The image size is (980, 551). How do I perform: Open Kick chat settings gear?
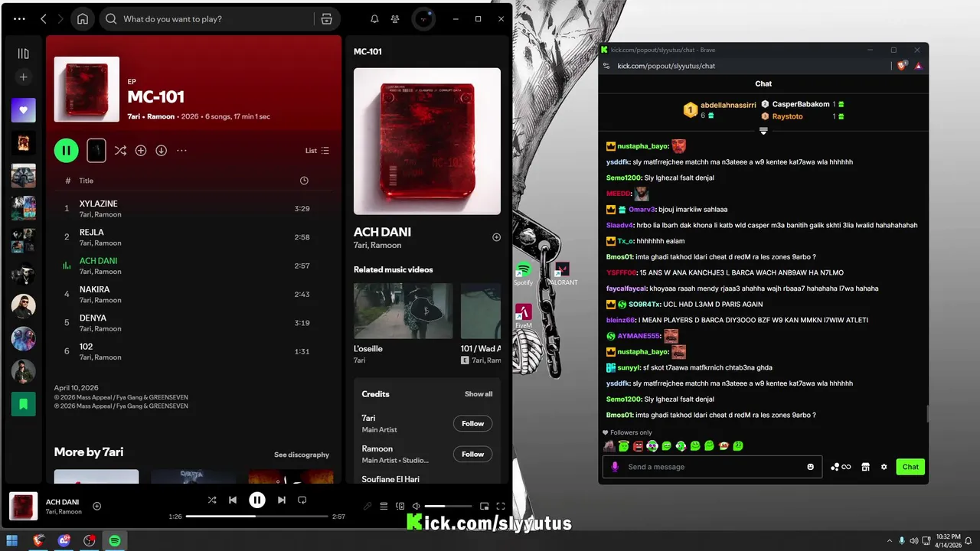(884, 467)
